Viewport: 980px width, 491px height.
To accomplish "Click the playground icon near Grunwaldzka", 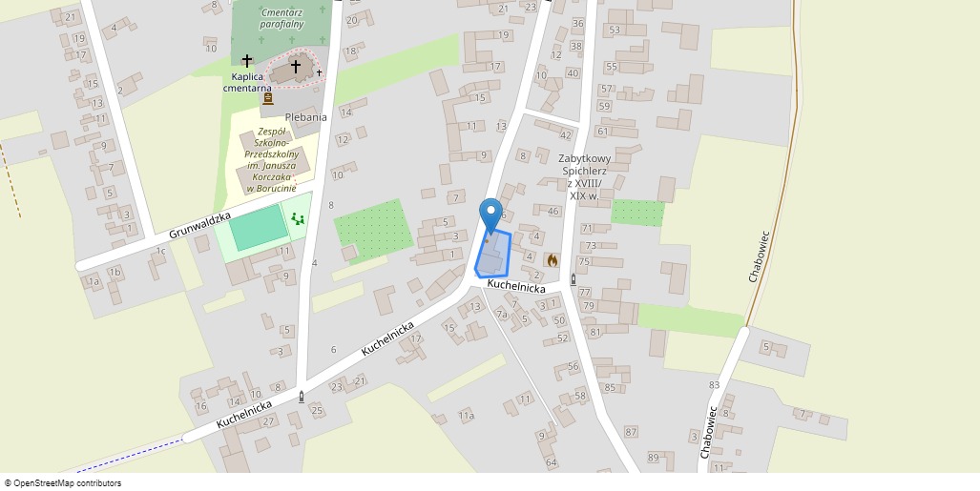I will [x=298, y=218].
